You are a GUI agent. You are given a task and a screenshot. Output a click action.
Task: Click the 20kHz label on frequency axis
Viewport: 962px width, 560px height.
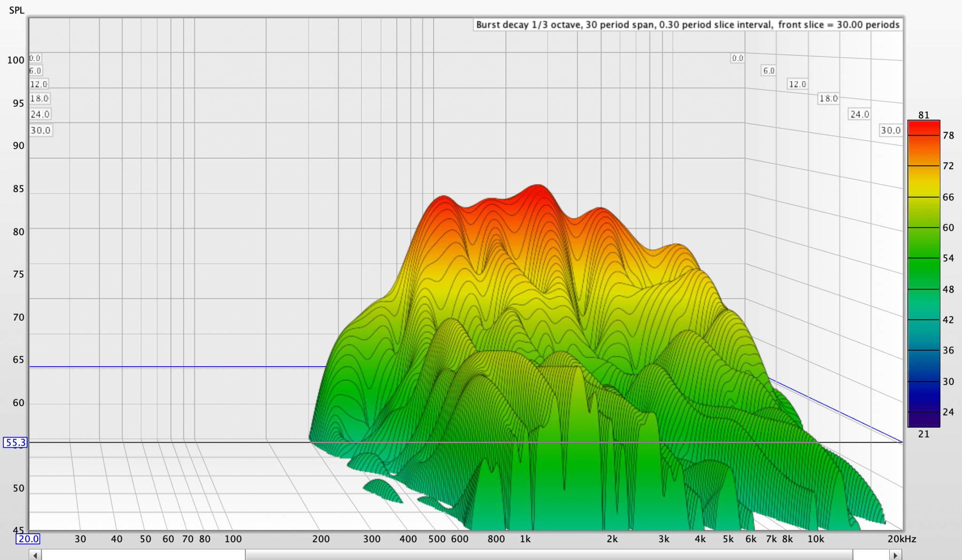tap(902, 539)
